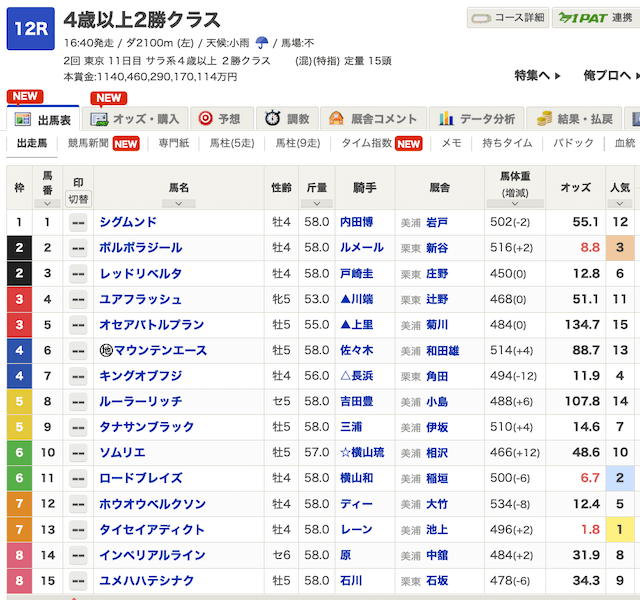640x600 pixels.
Task: Click the 予想 target icon
Action: (205, 119)
